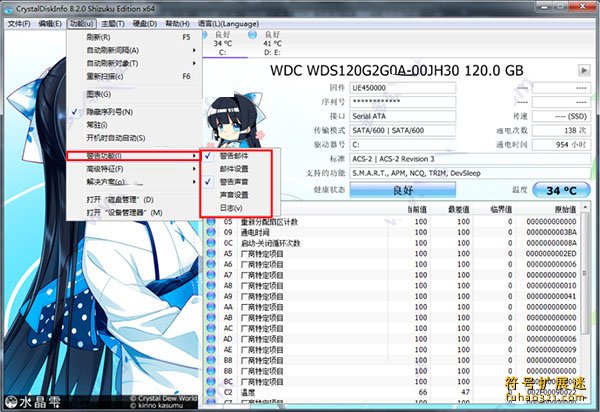600x412 pixels.
Task: Toggle 警告声音 in the submenu
Action: (x=236, y=182)
